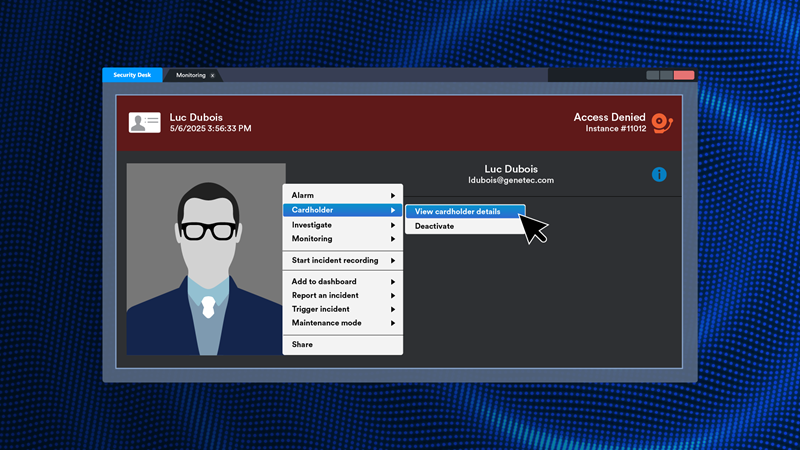
Task: Click the ID card icon in the red header
Action: (x=144, y=123)
